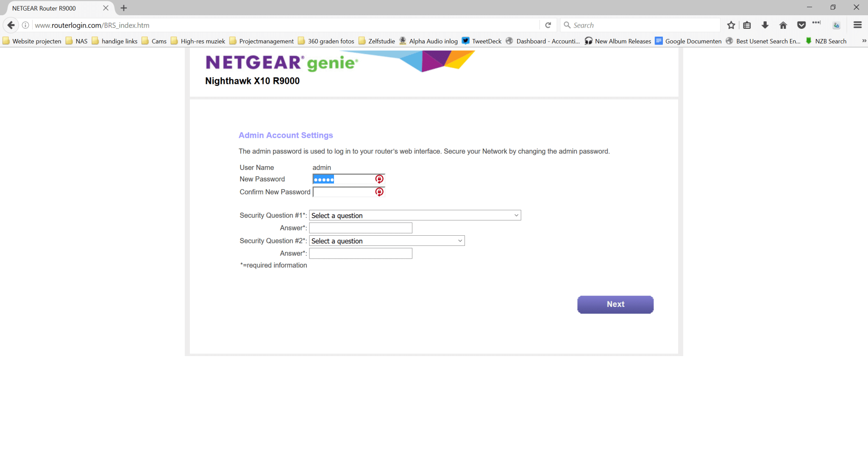Click the NETGEAR genie logo

click(281, 63)
